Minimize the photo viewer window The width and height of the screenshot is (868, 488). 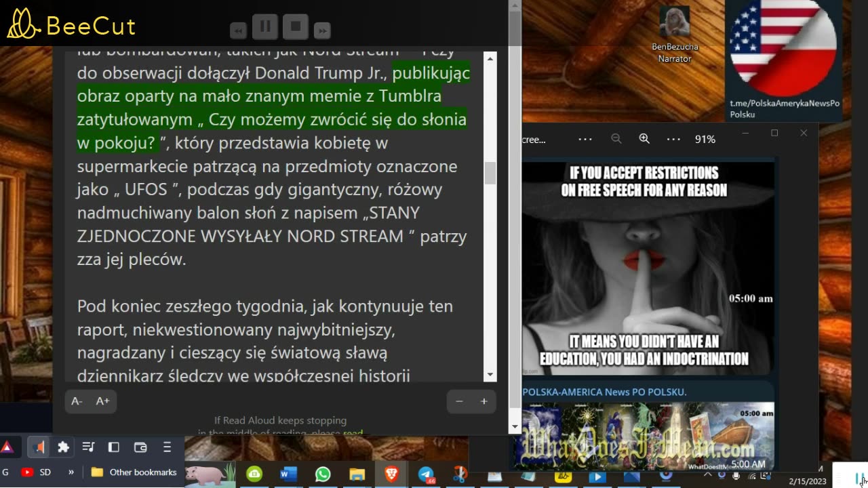tap(745, 133)
